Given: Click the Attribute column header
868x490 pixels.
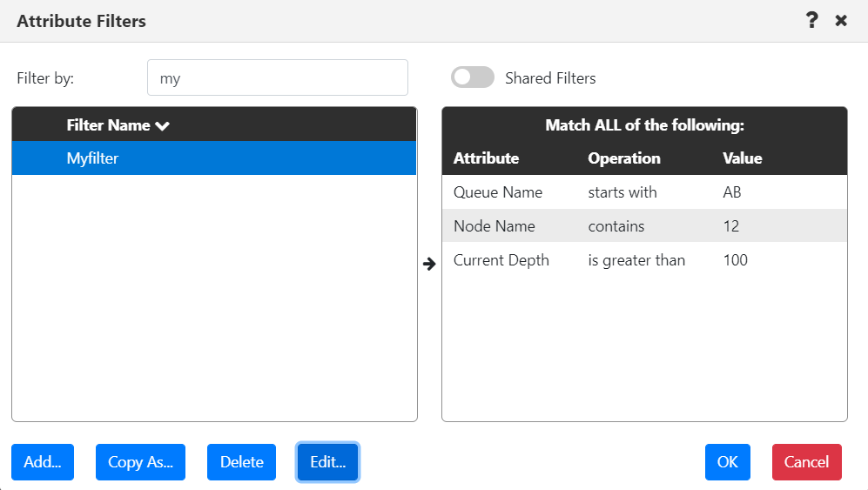Looking at the screenshot, I should click(486, 158).
